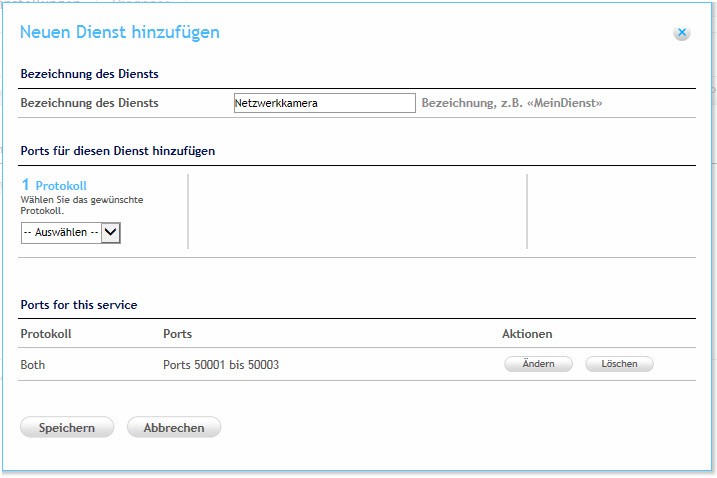
Task: Click the Wählen Sie das gewünschte Protokoll instruction
Action: tap(82, 205)
